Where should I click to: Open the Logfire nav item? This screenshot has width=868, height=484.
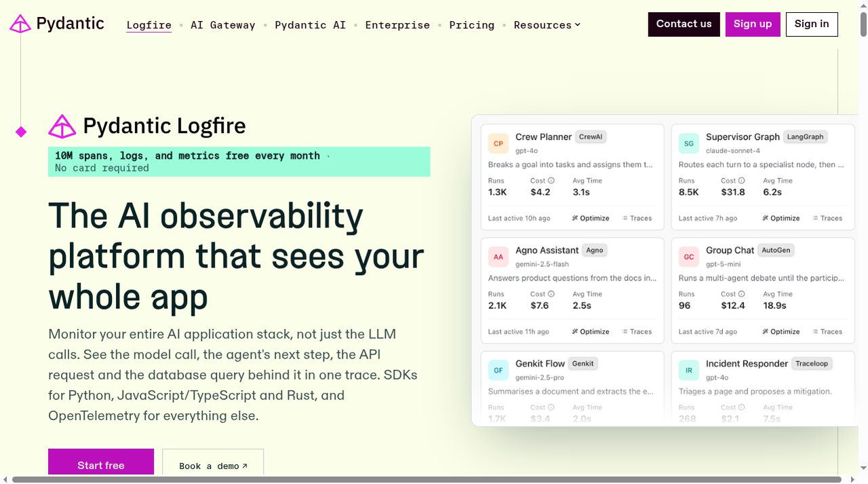(x=149, y=25)
